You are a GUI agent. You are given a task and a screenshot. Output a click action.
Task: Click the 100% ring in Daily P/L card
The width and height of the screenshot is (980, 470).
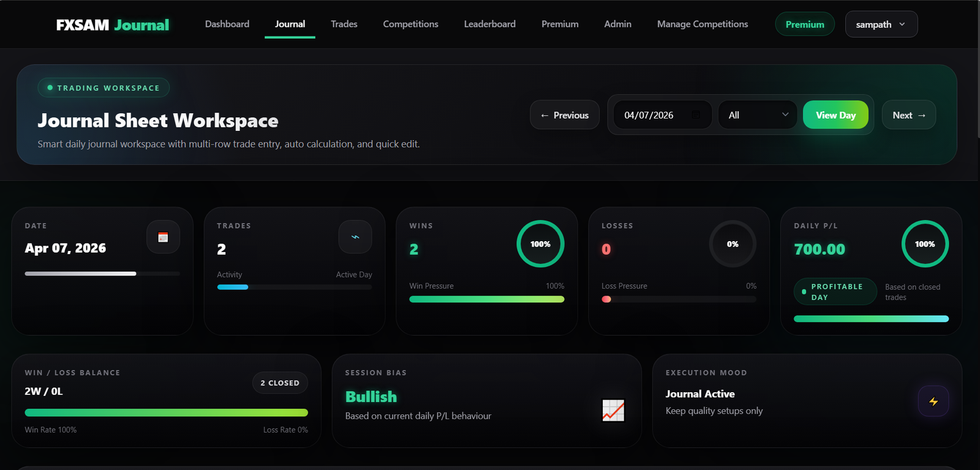925,244
